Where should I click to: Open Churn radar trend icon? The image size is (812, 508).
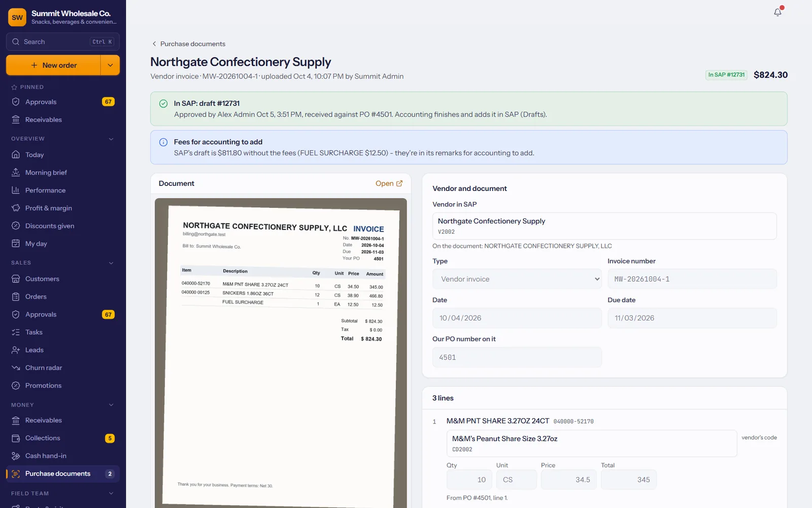point(63,367)
